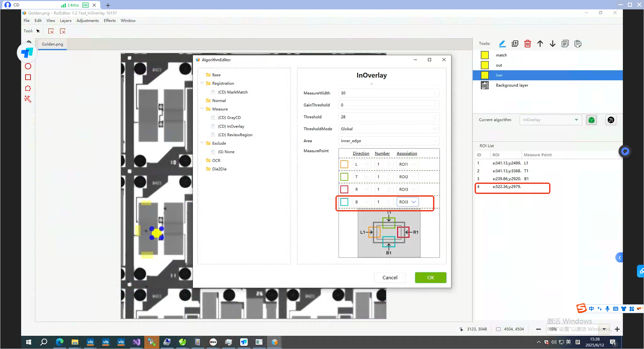Open File Explorer from taskbar
Image resolution: width=644 pixels, height=349 pixels.
pos(75,342)
